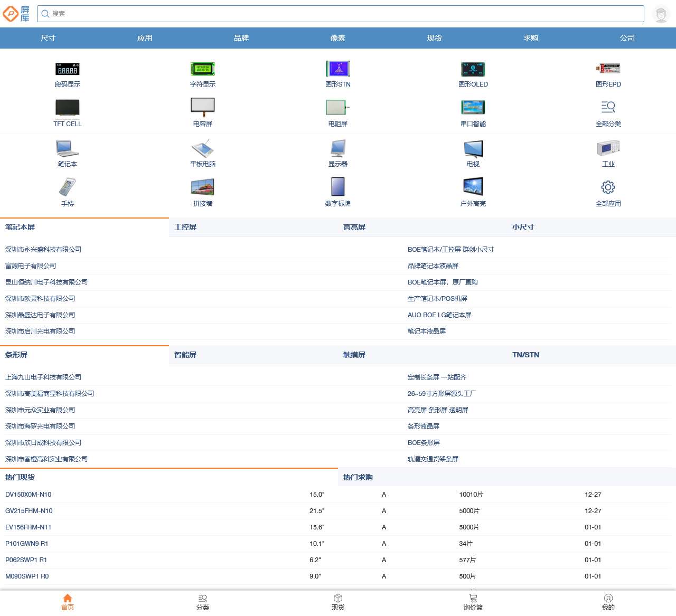
Task: Choose the 电容屏 capacitive touch icon
Action: coord(203,107)
